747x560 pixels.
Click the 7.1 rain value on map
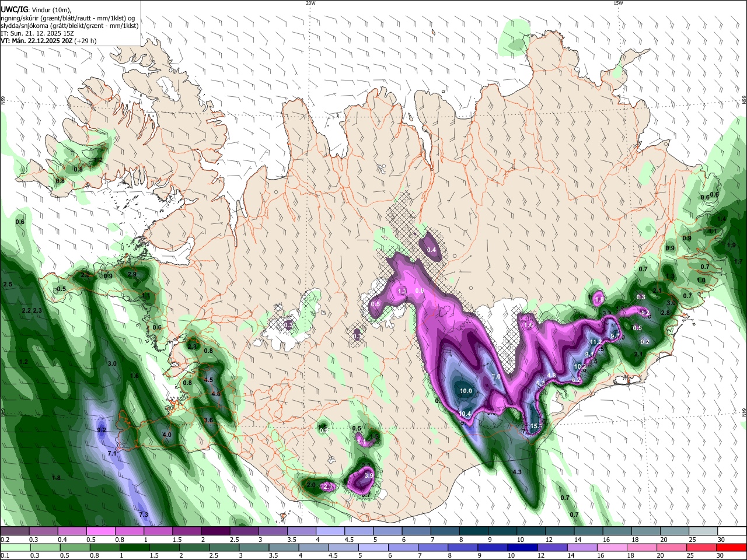tap(112, 453)
